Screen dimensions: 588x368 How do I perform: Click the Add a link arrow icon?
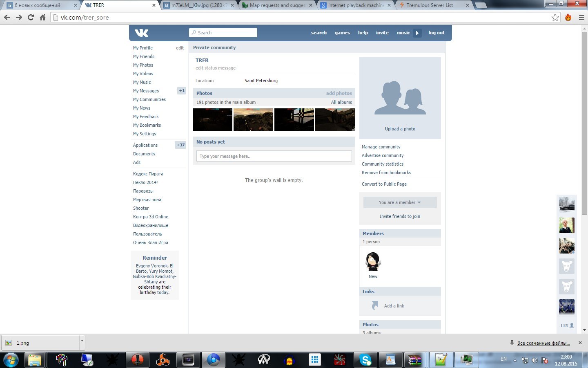pos(375,305)
